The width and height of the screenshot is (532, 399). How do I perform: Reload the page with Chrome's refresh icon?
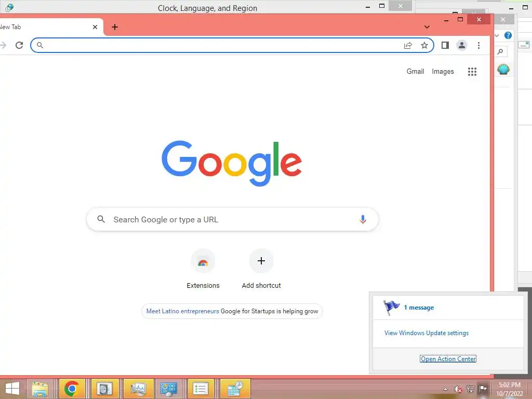(19, 45)
